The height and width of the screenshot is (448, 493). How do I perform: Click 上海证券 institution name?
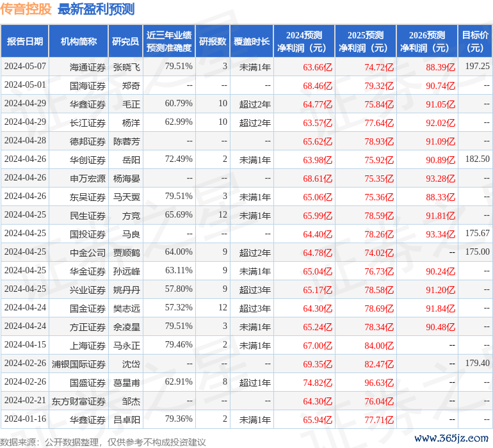tap(88, 345)
